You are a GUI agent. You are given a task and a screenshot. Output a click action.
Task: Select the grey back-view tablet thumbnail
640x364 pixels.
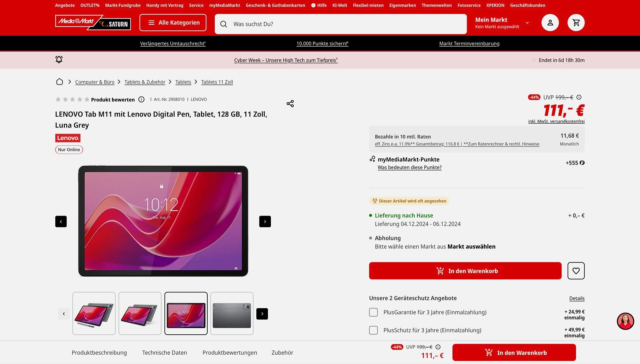pyautogui.click(x=232, y=314)
